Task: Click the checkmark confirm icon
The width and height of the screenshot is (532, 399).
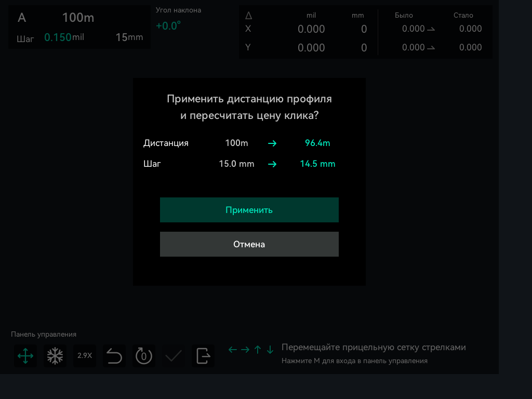Action: [x=174, y=356]
